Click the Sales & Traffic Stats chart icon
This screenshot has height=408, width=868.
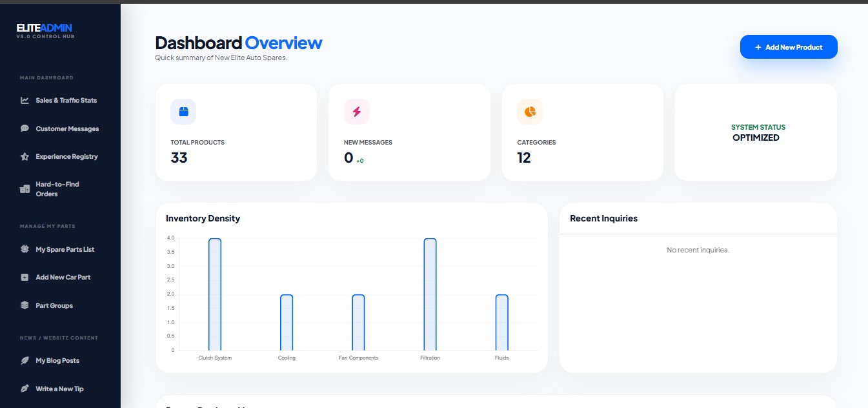coord(25,100)
